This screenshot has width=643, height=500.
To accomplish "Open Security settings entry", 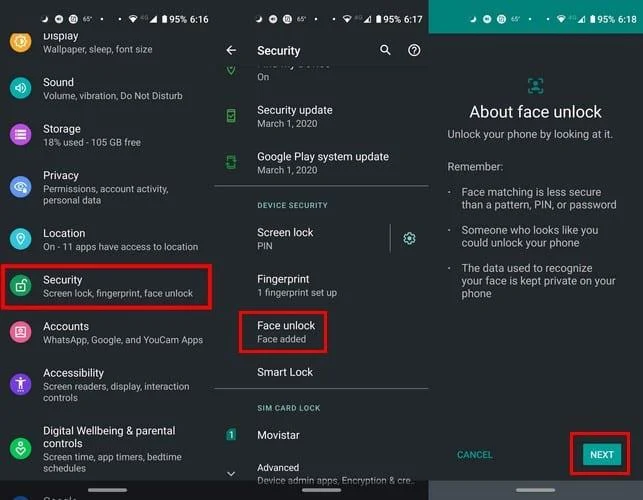I will pos(107,286).
